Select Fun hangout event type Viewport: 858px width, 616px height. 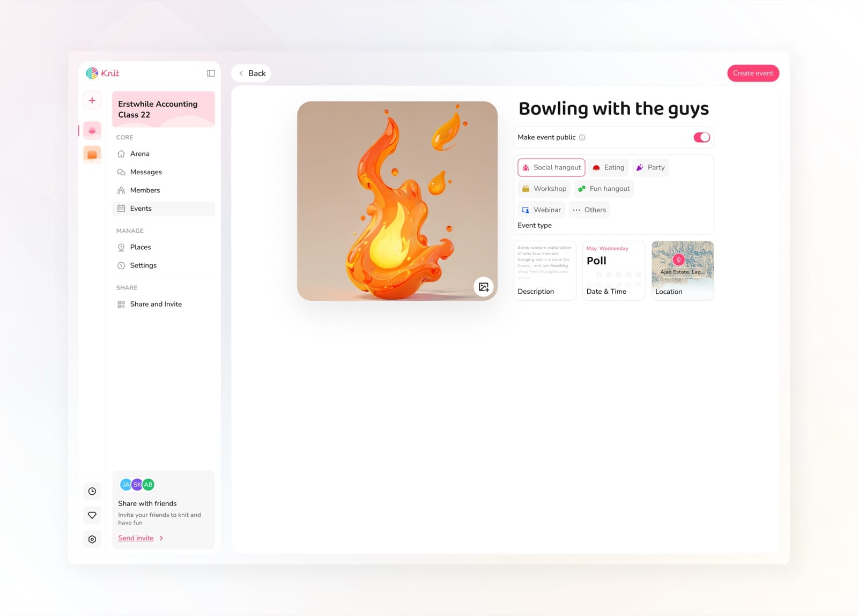click(604, 189)
